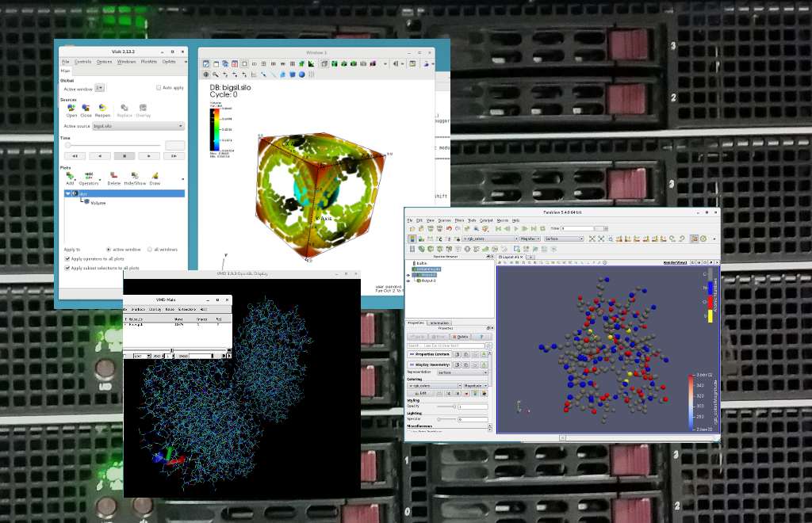Click ParaView's open file folder icon
The height and width of the screenshot is (523, 812).
412,229
